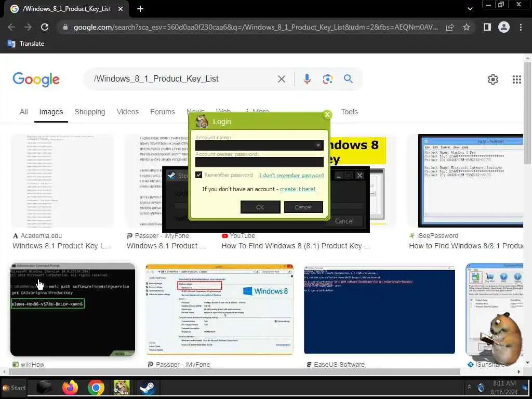Open the I don't remember password link

point(291,176)
